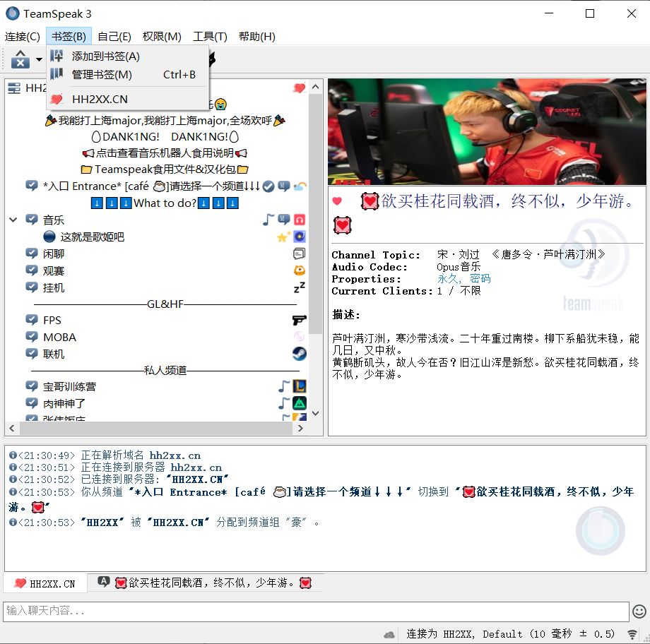Open the emoji smiley picker beside chat input

pyautogui.click(x=639, y=612)
